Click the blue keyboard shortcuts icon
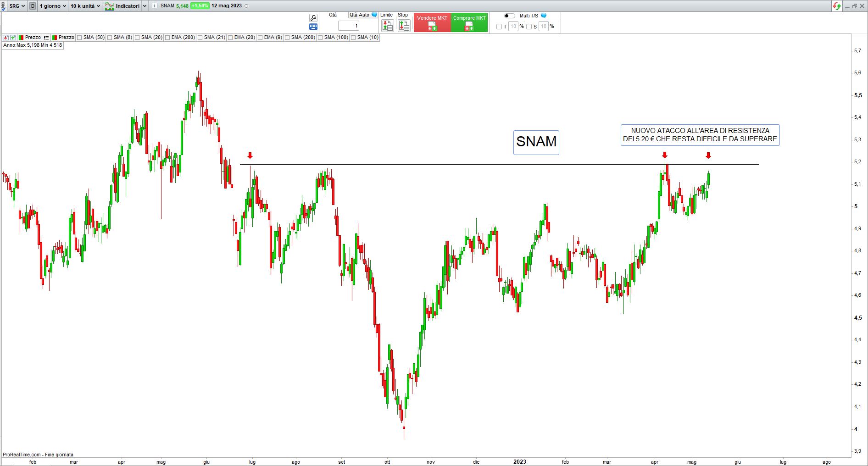868x466 pixels. point(313,27)
